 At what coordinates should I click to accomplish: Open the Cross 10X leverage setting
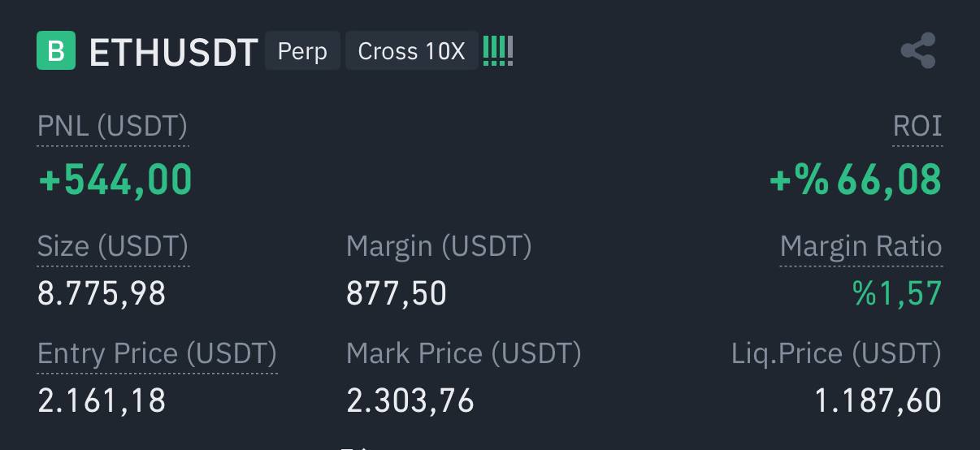coord(412,51)
